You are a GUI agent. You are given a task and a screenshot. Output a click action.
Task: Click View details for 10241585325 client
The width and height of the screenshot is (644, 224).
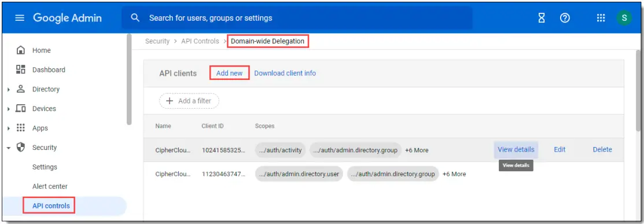tap(516, 149)
